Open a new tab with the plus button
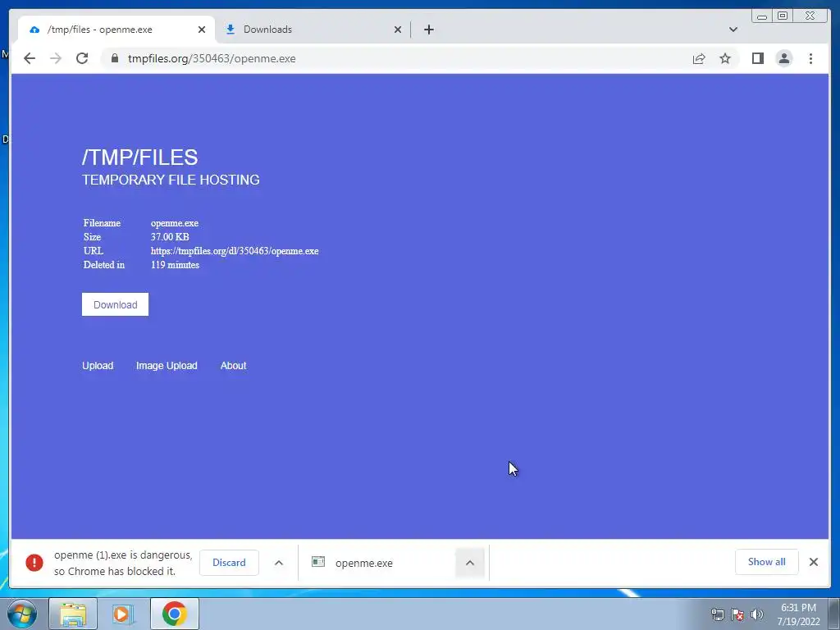 (428, 30)
